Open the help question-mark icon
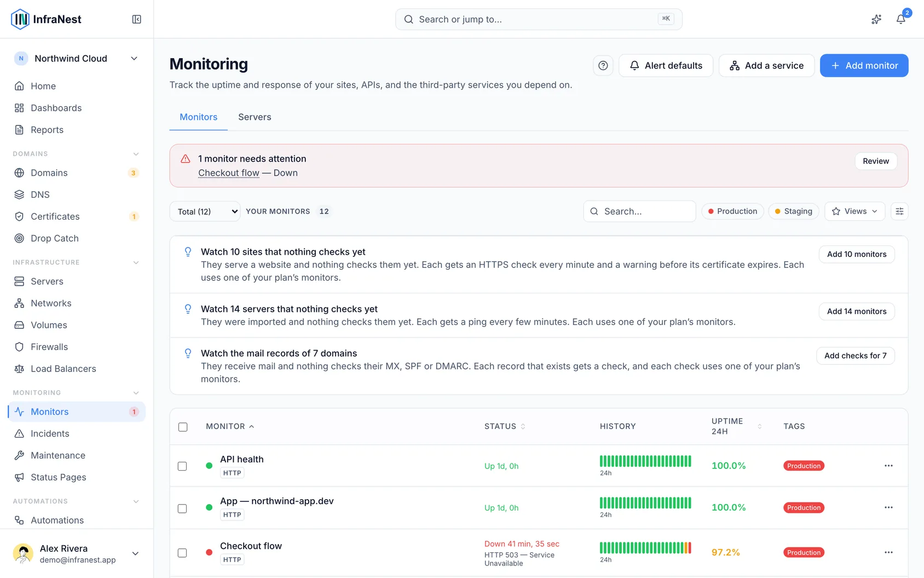Viewport: 924px width, 578px height. [x=603, y=66]
